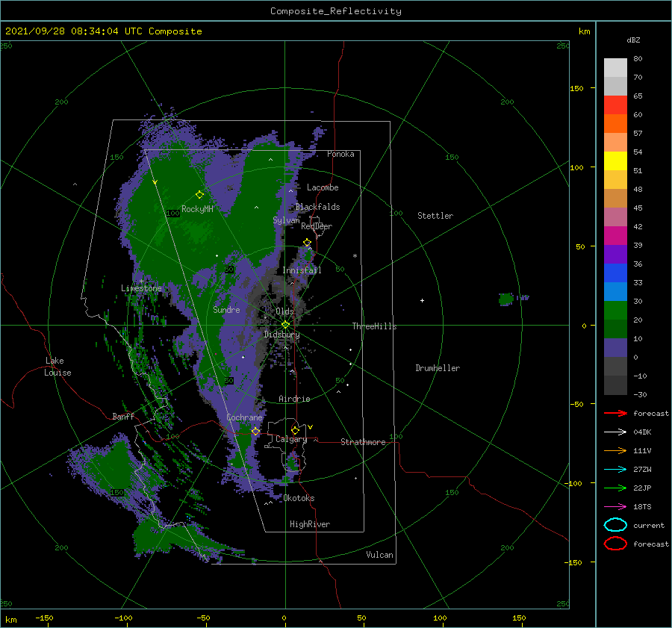
Task: Select the yellow diamond marker inside Calgary
Action: coord(295,430)
